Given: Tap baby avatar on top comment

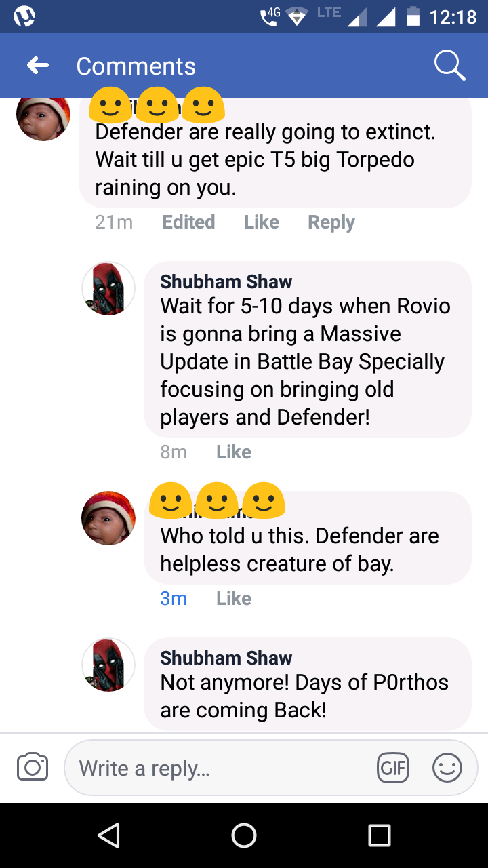Looking at the screenshot, I should point(43,117).
